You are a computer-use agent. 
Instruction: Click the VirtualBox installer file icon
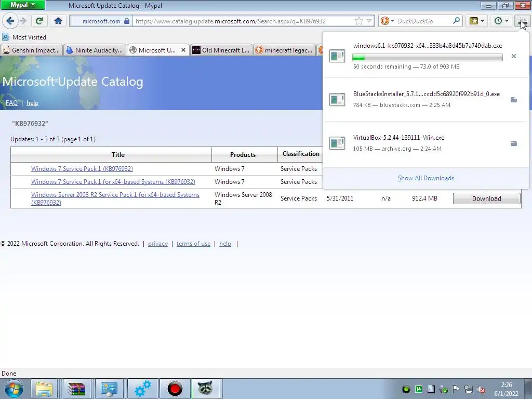coord(337,143)
